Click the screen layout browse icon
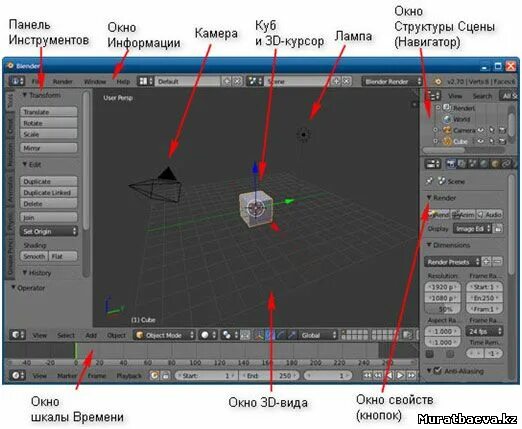This screenshot has height=429, width=522. point(145,81)
